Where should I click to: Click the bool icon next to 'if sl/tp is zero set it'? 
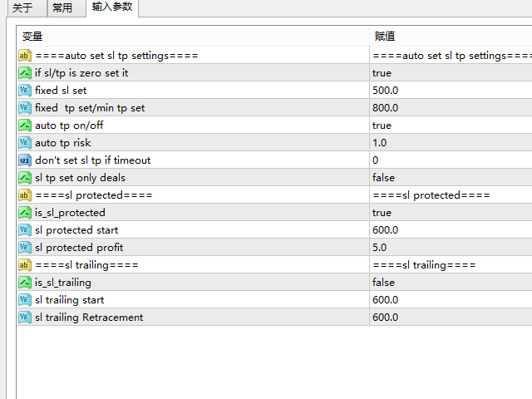tap(25, 73)
